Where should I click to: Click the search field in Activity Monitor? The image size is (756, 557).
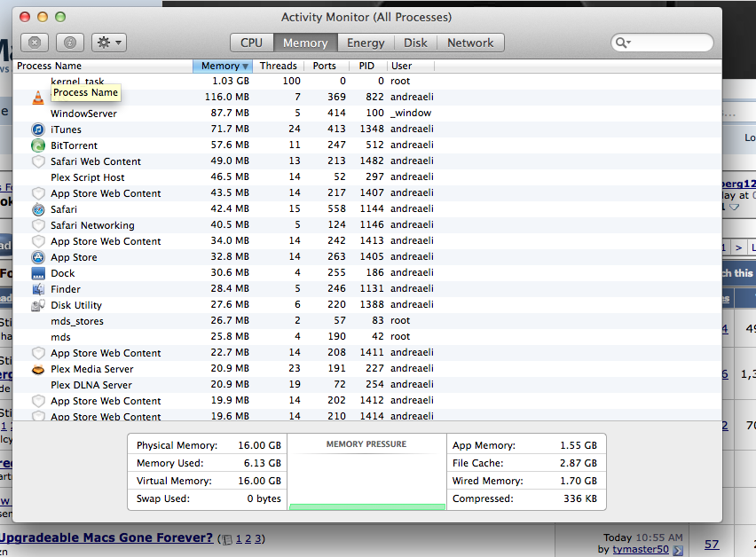[662, 43]
